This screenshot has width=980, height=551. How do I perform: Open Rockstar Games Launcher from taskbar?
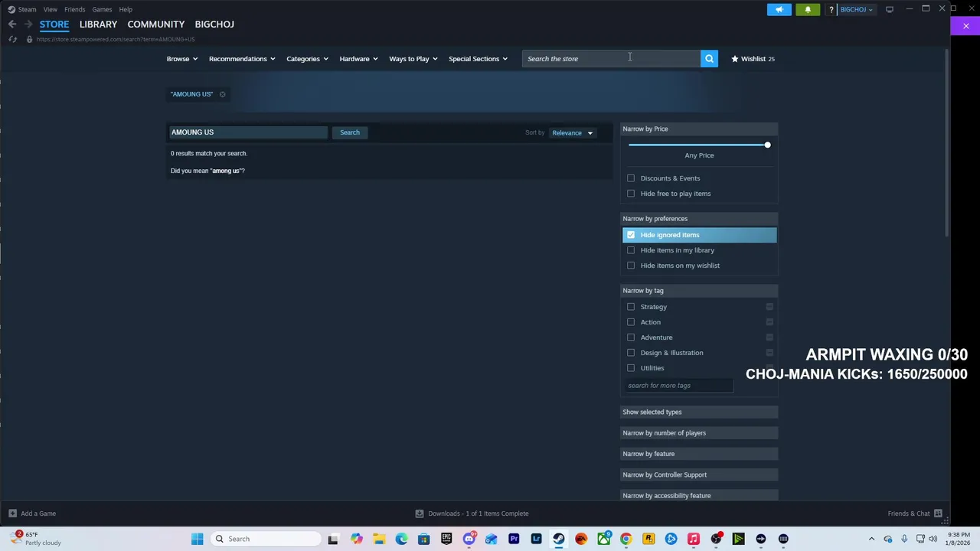pyautogui.click(x=648, y=539)
